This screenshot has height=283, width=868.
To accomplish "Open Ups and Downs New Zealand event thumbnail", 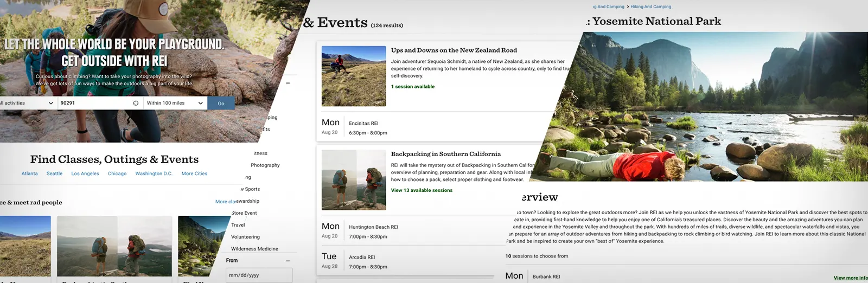I will coord(353,76).
